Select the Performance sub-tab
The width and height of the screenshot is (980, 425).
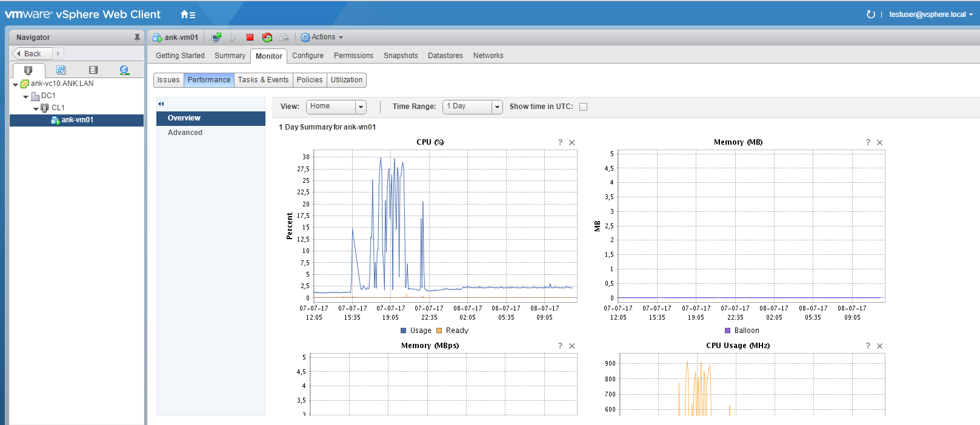click(x=209, y=80)
